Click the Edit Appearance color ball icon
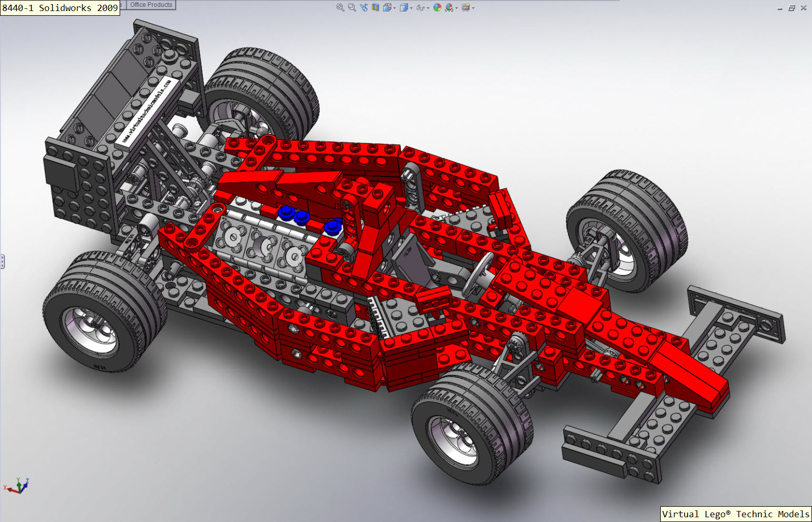Image resolution: width=812 pixels, height=522 pixels. [x=437, y=7]
